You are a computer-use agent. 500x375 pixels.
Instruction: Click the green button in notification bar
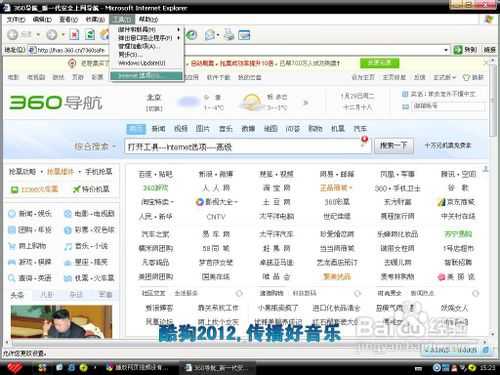[379, 63]
